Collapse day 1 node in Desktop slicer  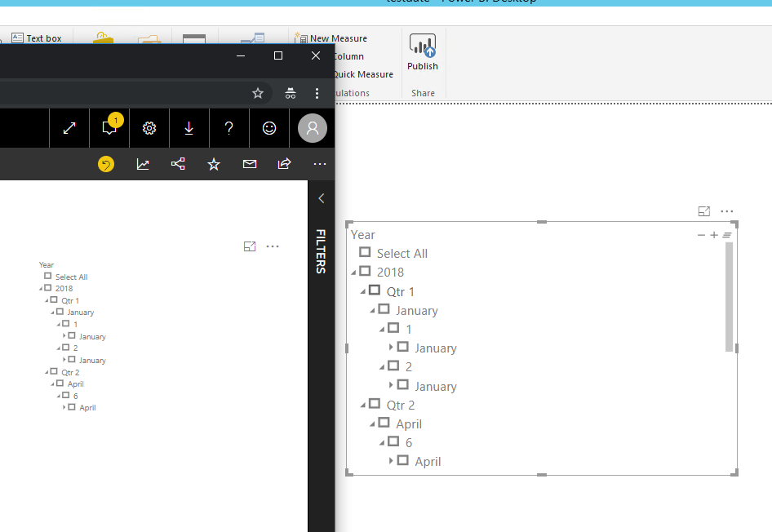pos(382,330)
